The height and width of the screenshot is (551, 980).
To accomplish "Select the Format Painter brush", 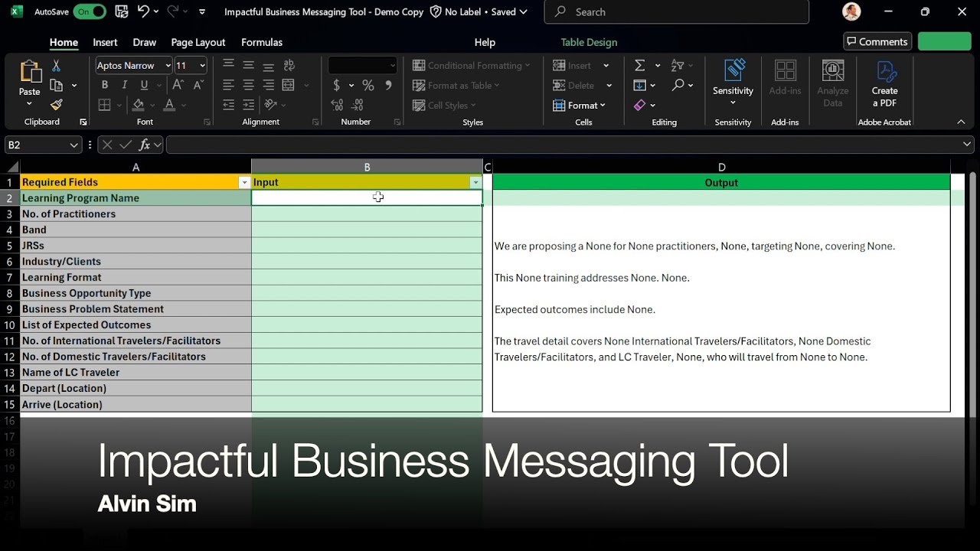I will (x=56, y=105).
